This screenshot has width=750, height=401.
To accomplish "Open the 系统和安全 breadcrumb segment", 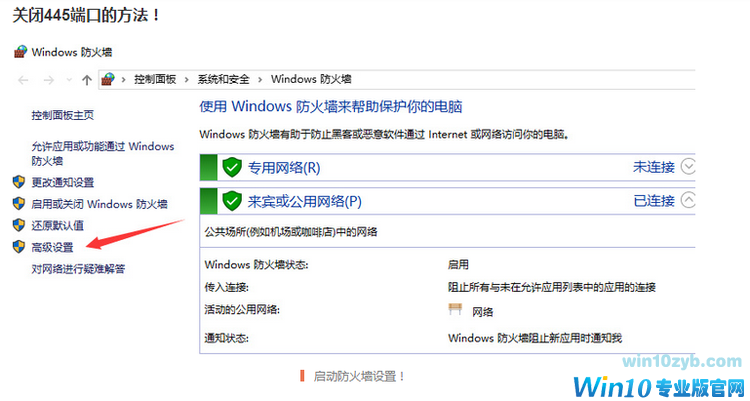I will pos(223,79).
